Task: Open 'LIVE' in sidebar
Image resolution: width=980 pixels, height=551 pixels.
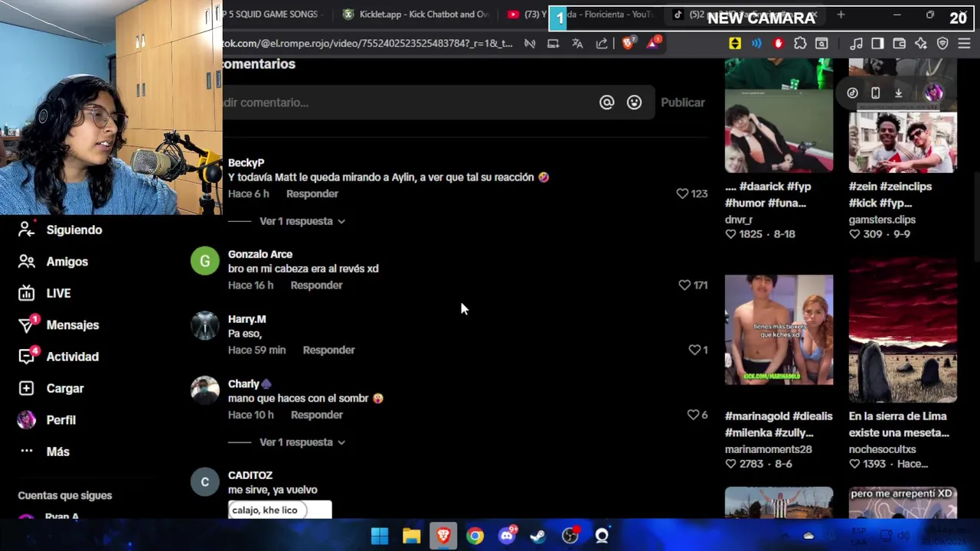Action: (44, 293)
